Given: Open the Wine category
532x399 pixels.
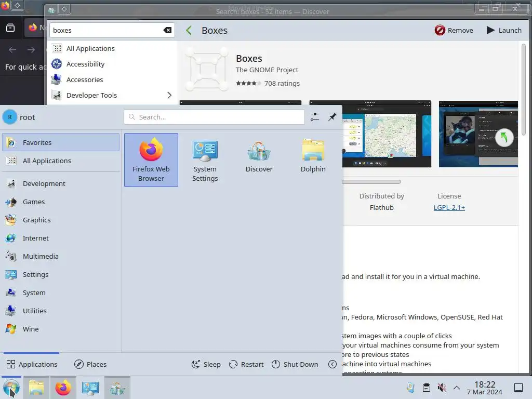Looking at the screenshot, I should click(61, 329).
